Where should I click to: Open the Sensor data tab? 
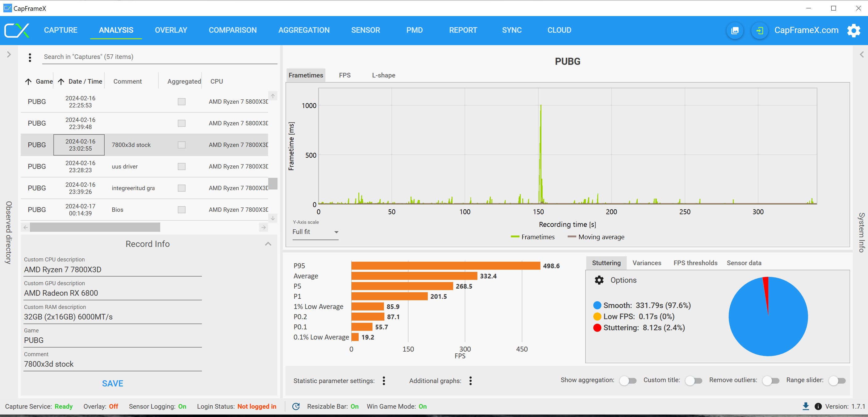744,263
